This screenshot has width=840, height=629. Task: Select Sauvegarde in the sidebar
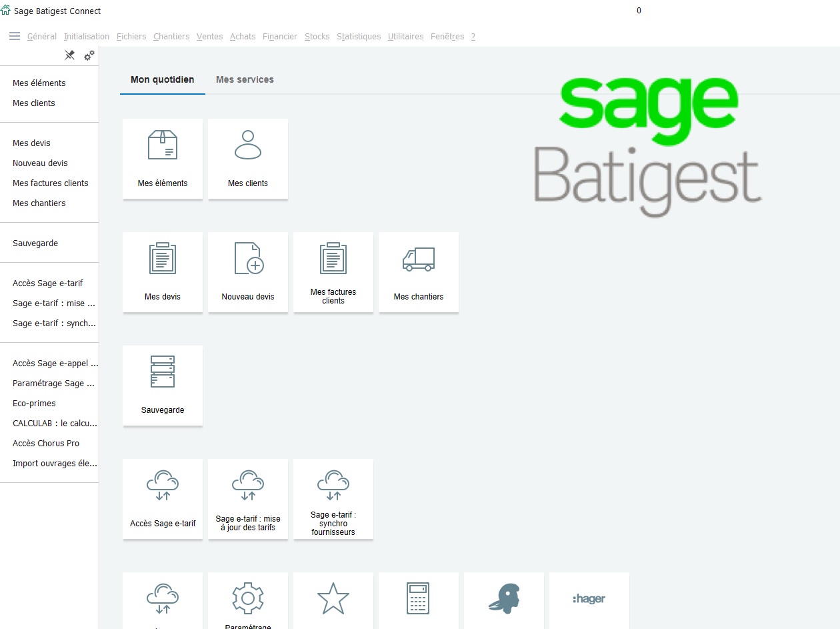(x=35, y=243)
